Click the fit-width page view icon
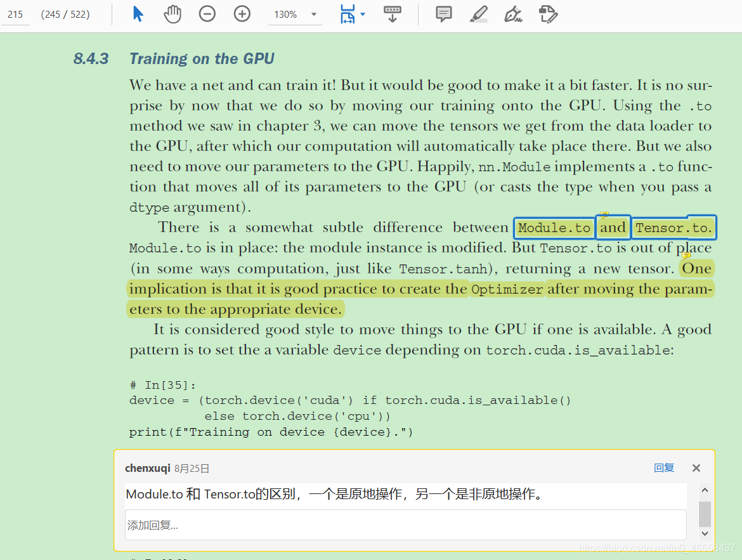This screenshot has width=742, height=560. 348,14
